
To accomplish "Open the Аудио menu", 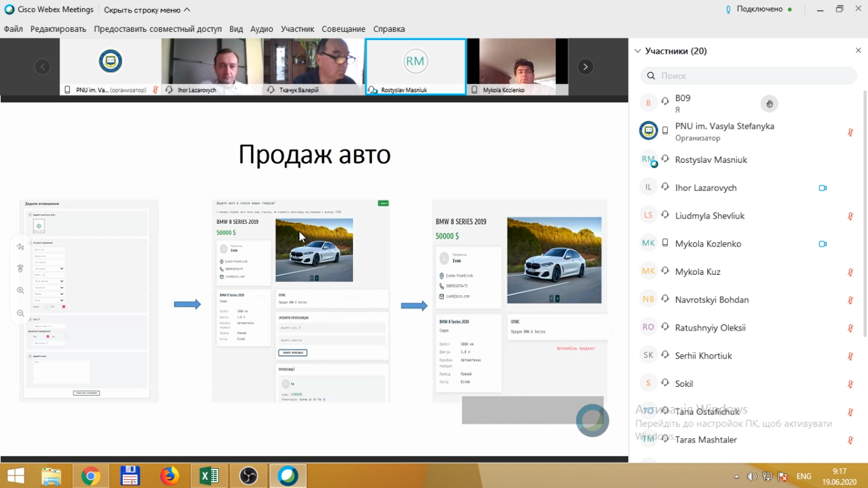I will pos(261,29).
